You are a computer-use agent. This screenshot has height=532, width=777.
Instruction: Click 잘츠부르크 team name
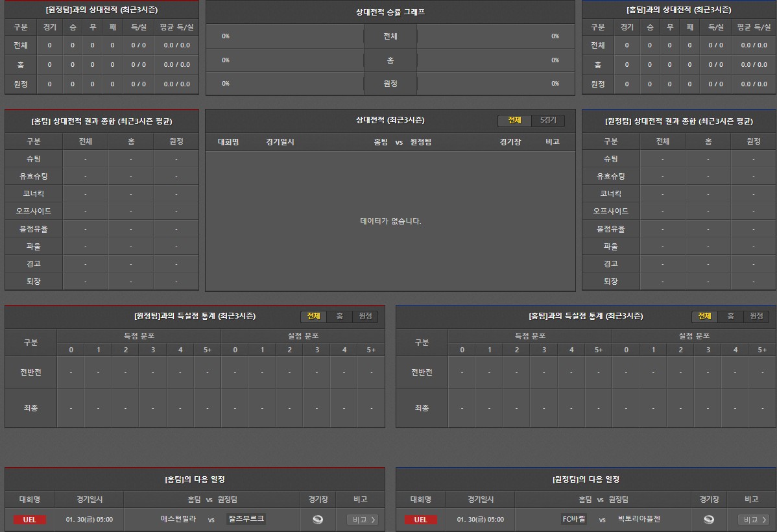(x=246, y=519)
